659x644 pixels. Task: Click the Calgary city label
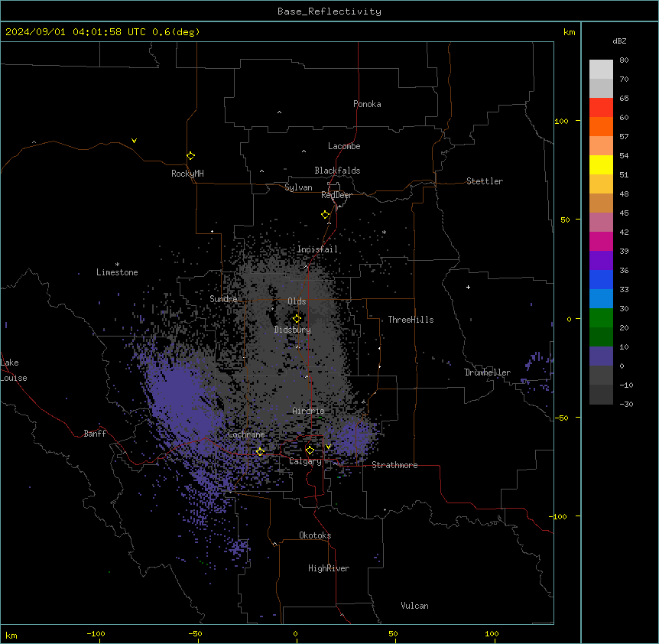pyautogui.click(x=305, y=461)
